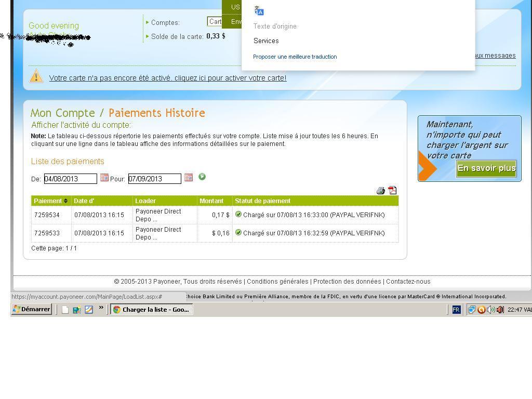Click the status text ending 16:33:00
The image size is (532, 399).
click(x=314, y=215)
